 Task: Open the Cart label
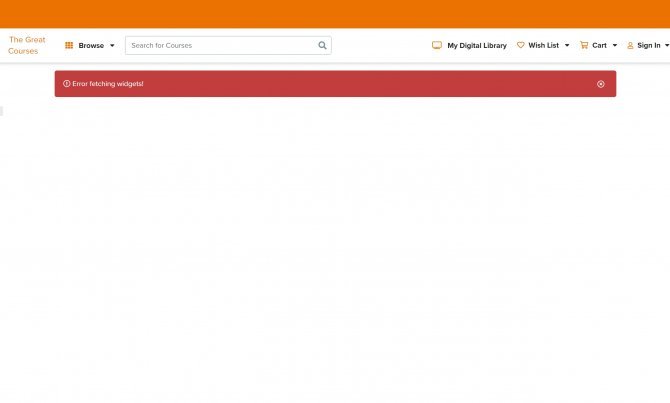click(599, 45)
